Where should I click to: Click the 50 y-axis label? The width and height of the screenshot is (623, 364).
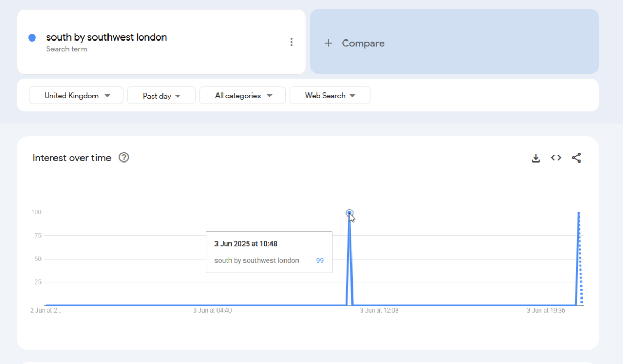click(x=38, y=259)
